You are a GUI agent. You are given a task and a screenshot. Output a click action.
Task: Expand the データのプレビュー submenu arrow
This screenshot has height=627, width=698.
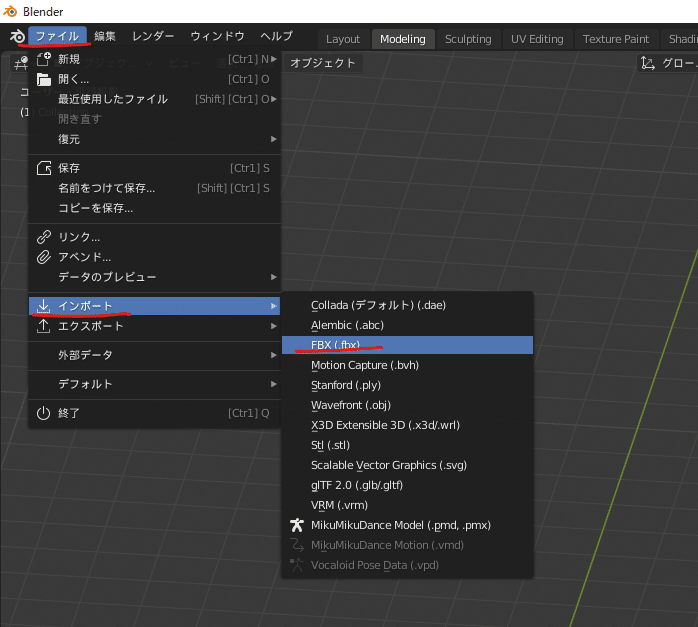pyautogui.click(x=274, y=277)
